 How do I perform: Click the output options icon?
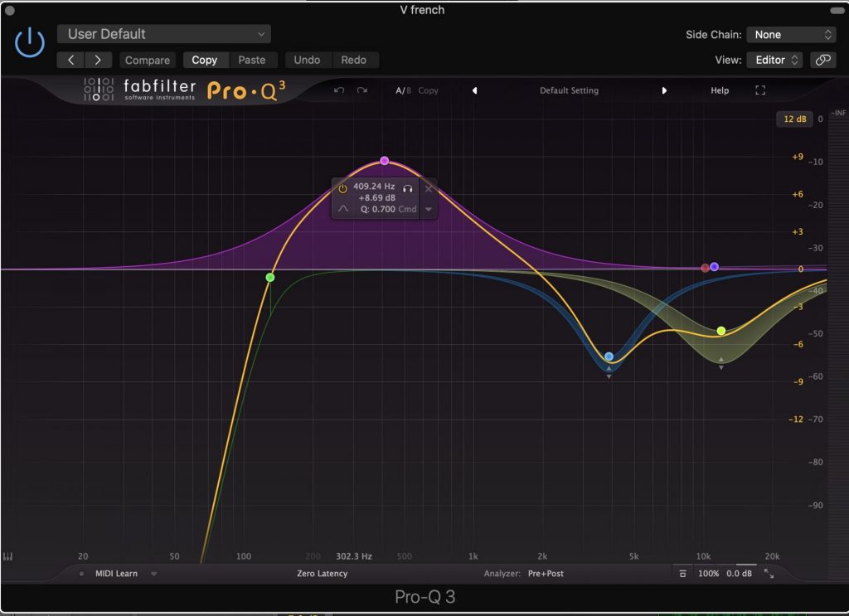pos(682,574)
